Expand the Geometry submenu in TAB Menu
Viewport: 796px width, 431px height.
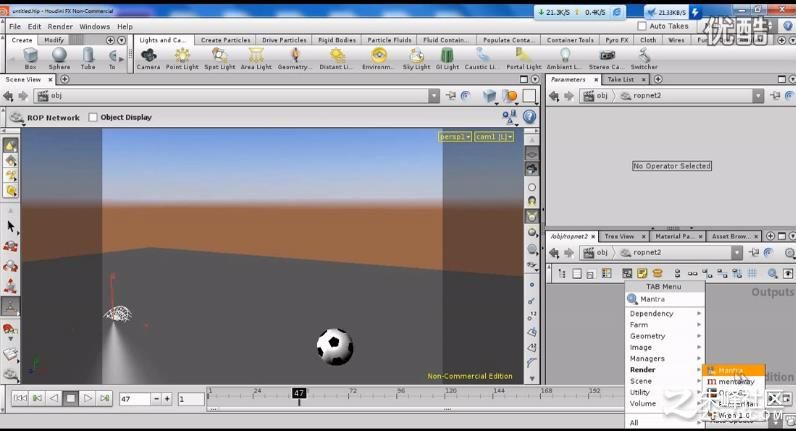(665, 336)
